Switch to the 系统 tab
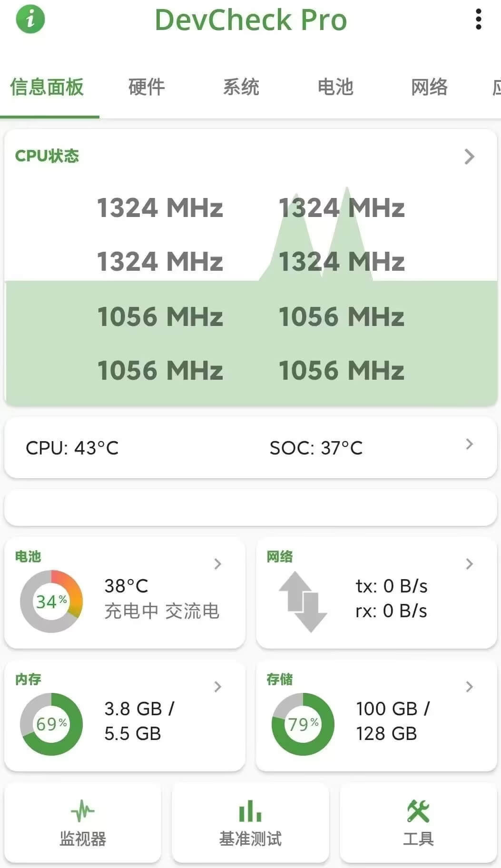 [x=241, y=88]
